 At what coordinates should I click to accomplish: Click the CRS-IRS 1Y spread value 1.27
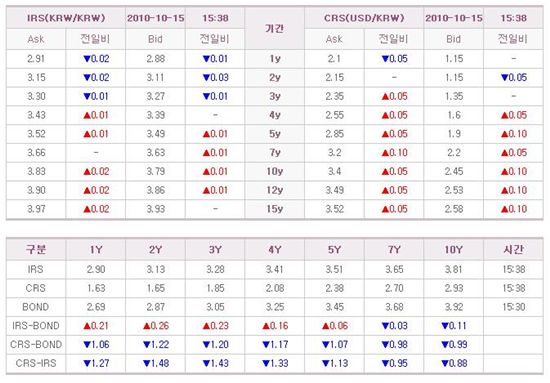pyautogui.click(x=96, y=363)
